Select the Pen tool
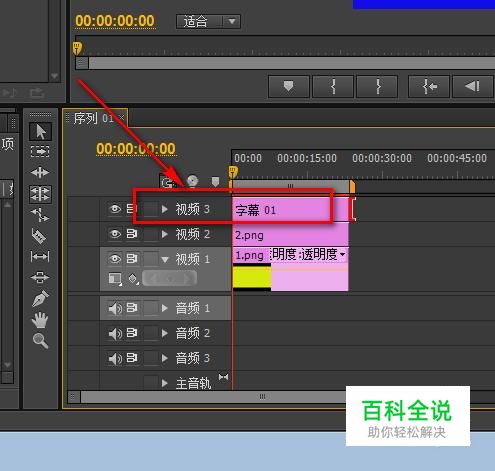The height and width of the screenshot is (471, 495). [40, 298]
